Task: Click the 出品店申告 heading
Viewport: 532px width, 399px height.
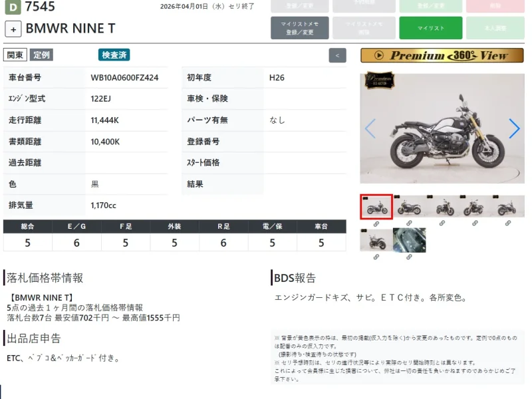Action: tap(34, 338)
